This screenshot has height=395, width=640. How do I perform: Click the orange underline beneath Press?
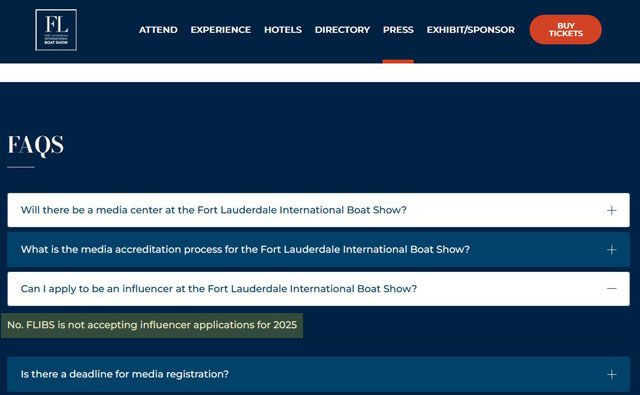[x=398, y=62]
